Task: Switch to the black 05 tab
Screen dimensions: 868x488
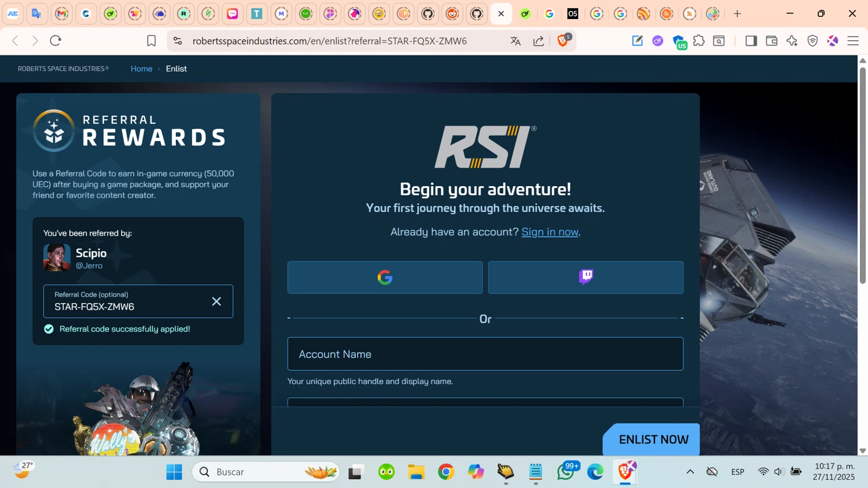Action: pos(573,14)
